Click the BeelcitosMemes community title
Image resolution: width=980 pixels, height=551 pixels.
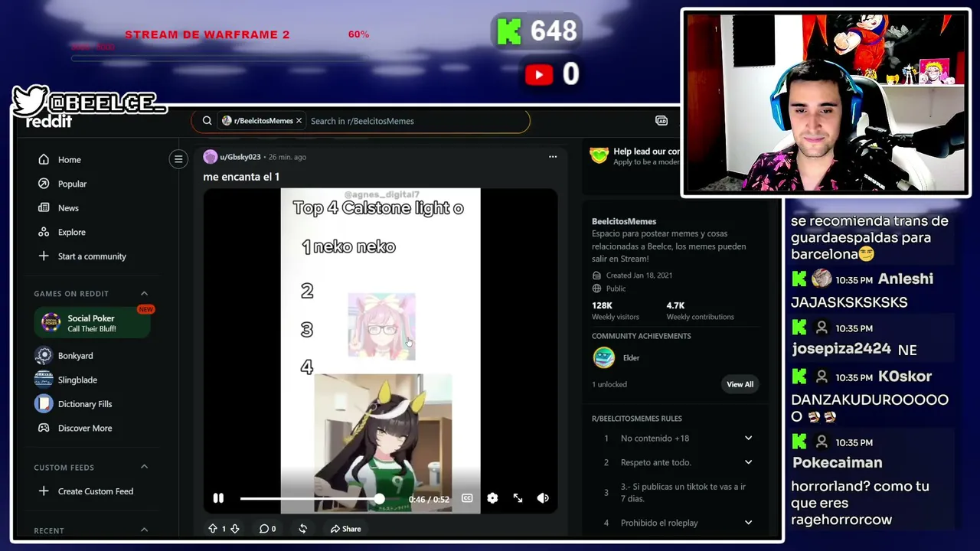pyautogui.click(x=624, y=221)
